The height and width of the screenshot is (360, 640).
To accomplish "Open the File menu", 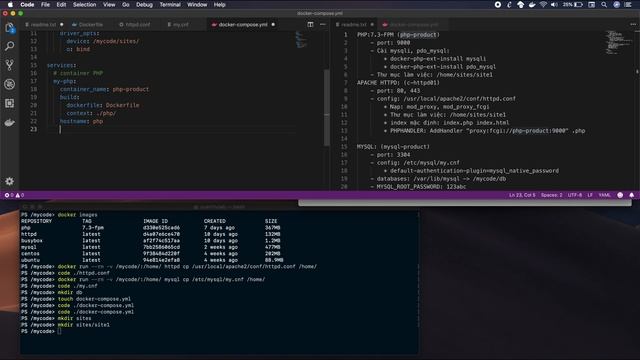I will [x=45, y=4].
